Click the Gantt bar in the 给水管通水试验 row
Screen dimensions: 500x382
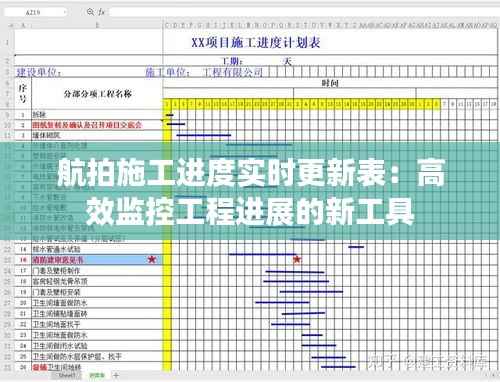click(x=356, y=247)
